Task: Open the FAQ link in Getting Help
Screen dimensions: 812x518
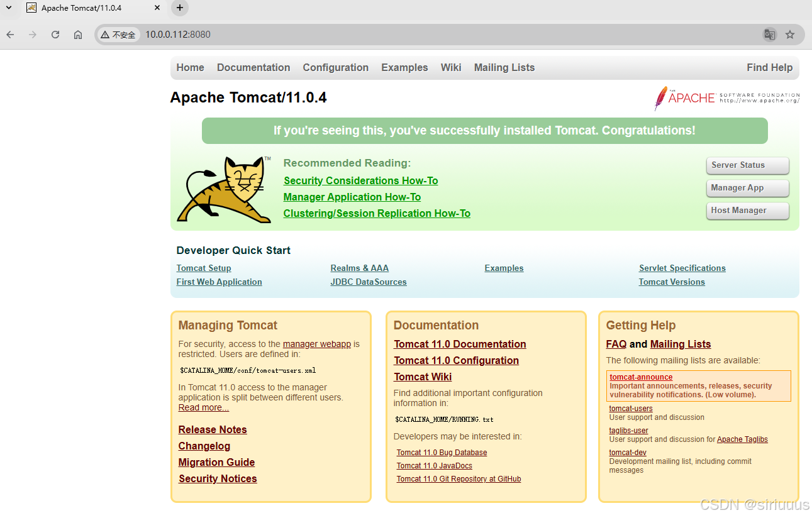Action: pos(616,344)
